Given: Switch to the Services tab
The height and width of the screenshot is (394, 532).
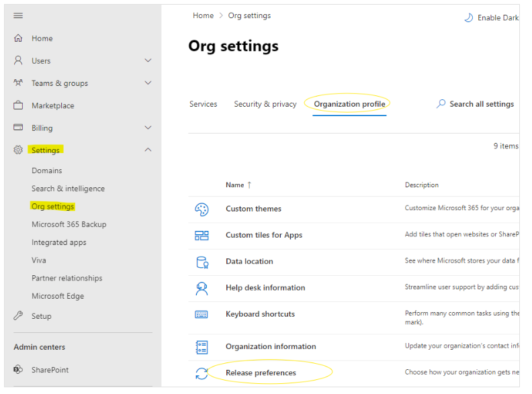Looking at the screenshot, I should click(204, 104).
